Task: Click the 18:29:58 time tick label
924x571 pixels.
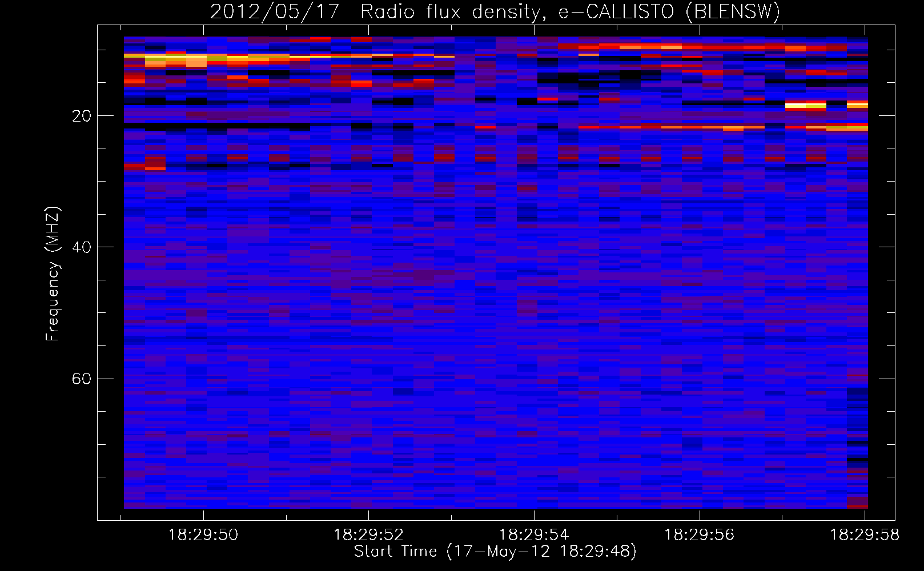Action: click(x=865, y=535)
